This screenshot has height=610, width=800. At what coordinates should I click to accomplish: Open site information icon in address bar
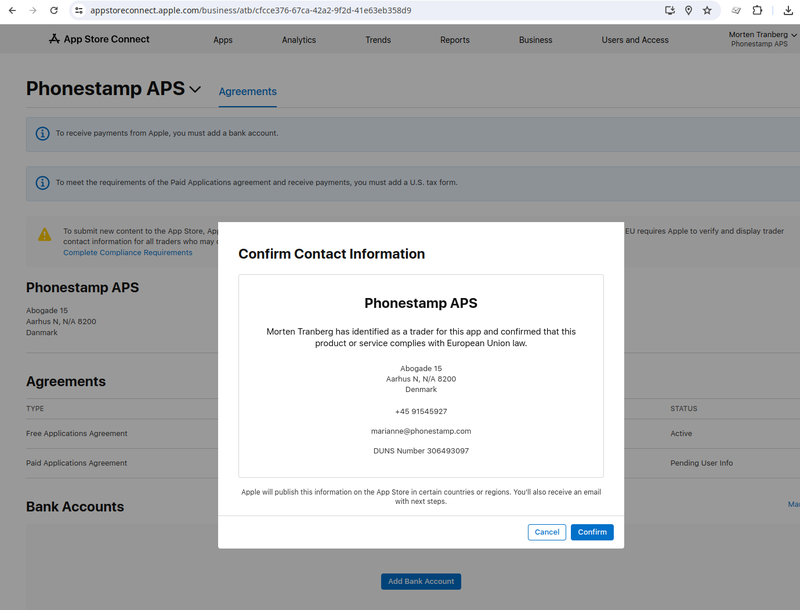point(79,10)
